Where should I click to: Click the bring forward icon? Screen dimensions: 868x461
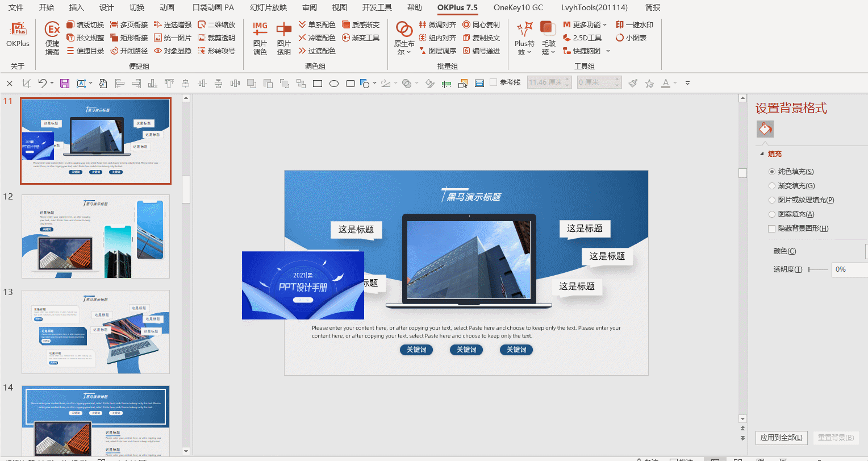252,84
